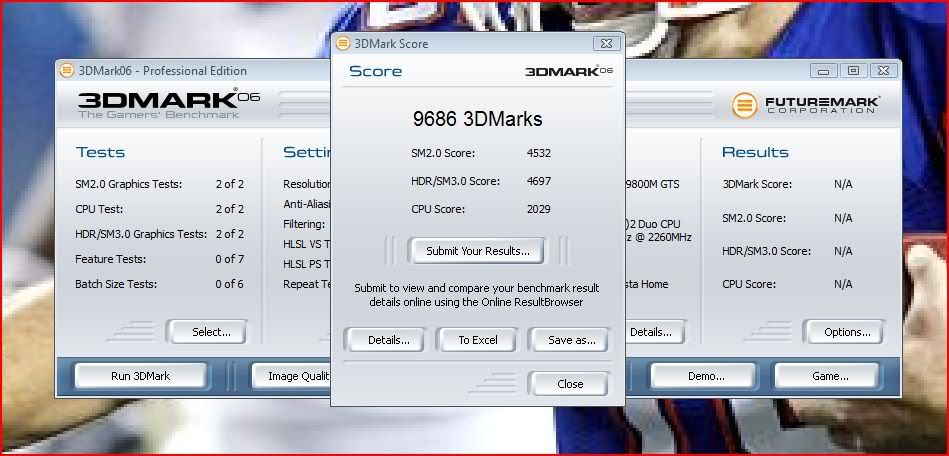Click 3DMark Score N/A in Results panel

tap(843, 185)
